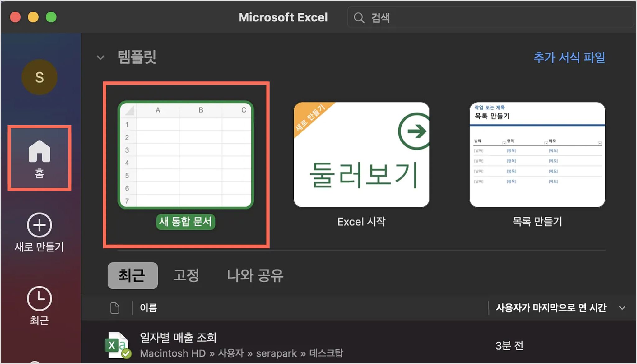Focus the 검색 search field
This screenshot has width=637, height=364.
(x=490, y=18)
